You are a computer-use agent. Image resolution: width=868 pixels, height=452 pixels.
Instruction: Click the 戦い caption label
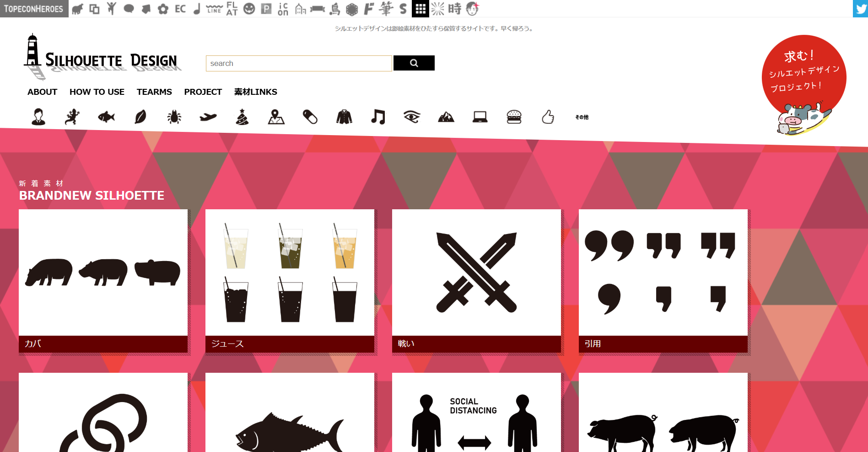point(406,344)
